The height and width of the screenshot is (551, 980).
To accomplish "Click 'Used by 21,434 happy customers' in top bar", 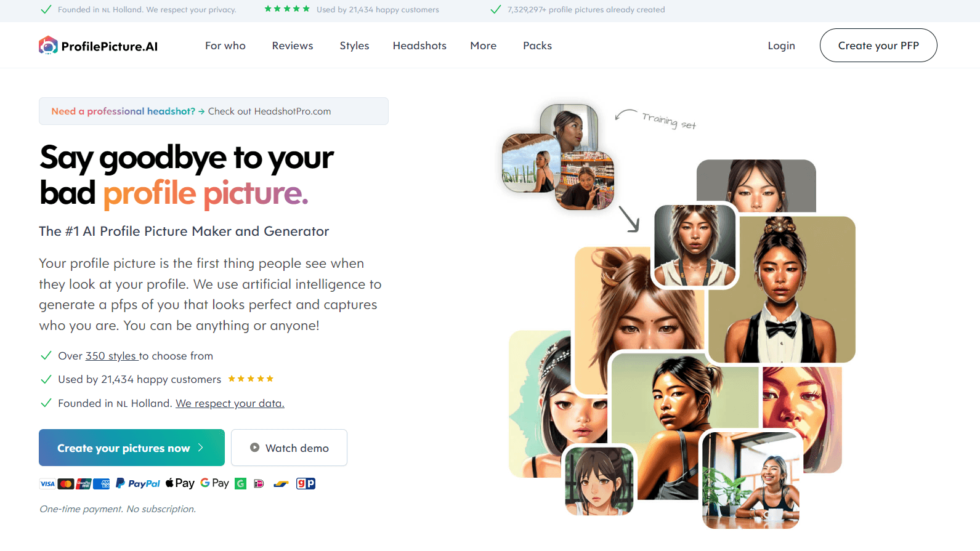I will (x=378, y=9).
